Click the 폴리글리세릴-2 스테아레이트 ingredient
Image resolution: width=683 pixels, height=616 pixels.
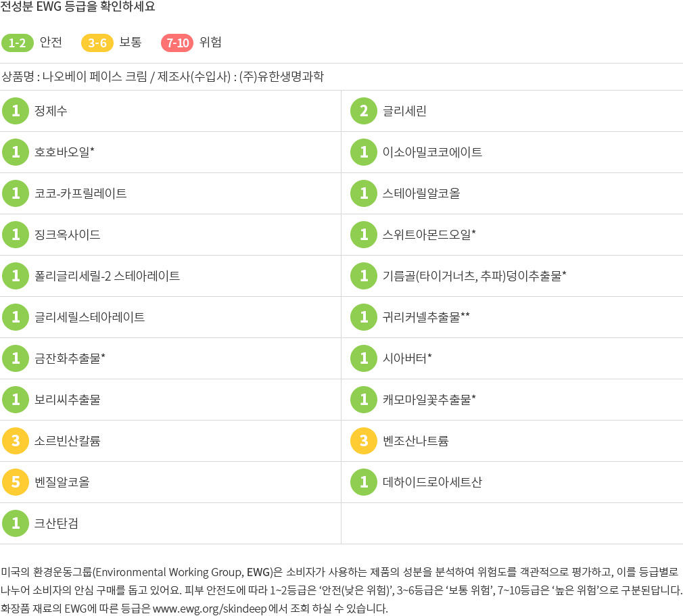coord(107,276)
